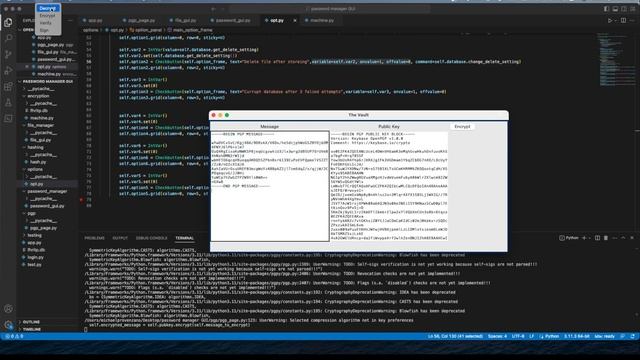Toggle the bottom panel layout icon
This screenshot has height=360, width=640.
pyautogui.click(x=615, y=9)
